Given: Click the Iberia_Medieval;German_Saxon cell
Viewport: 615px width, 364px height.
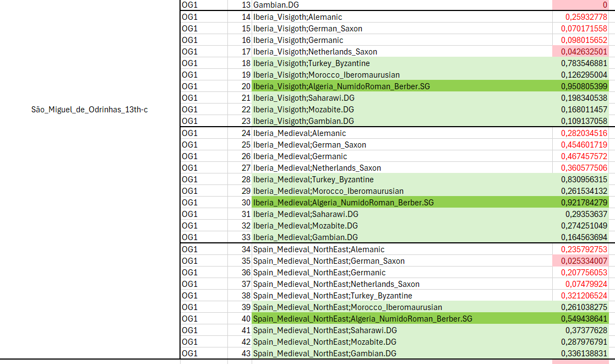Looking at the screenshot, I should (x=402, y=145).
